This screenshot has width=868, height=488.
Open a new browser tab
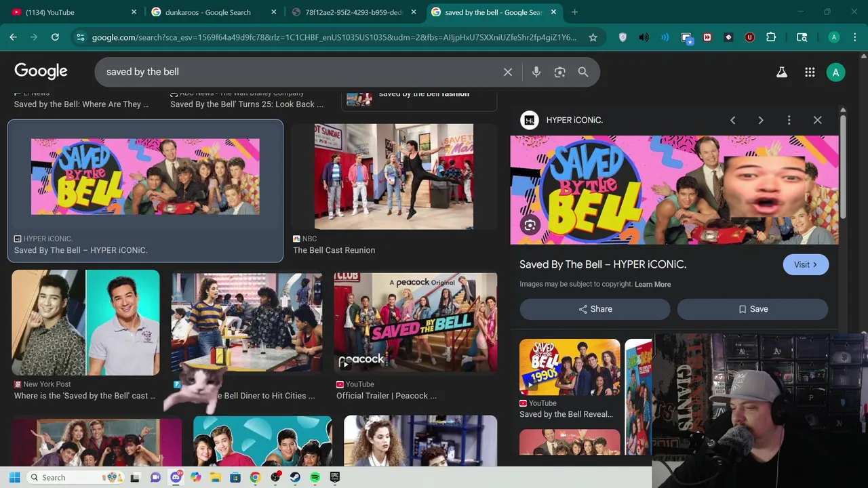click(x=574, y=12)
